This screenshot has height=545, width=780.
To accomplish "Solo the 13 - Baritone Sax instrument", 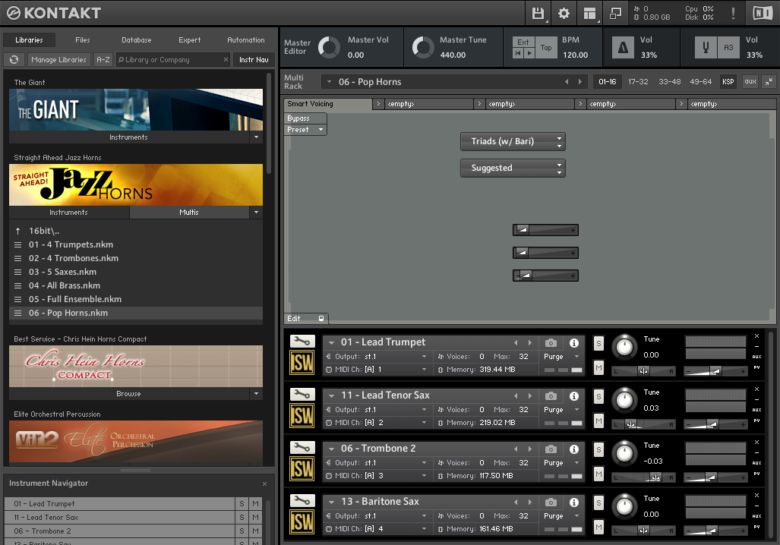I will (x=599, y=503).
